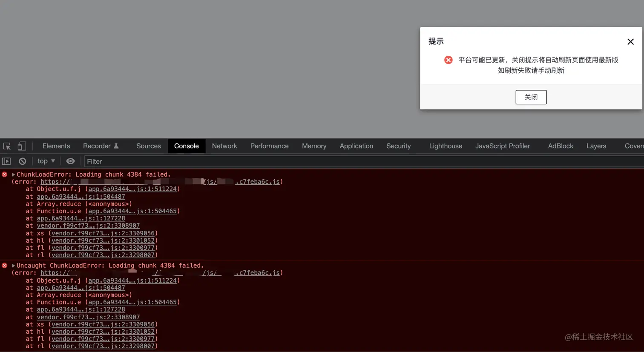644x352 pixels.
Task: Clear the console with the ban icon
Action: click(23, 161)
